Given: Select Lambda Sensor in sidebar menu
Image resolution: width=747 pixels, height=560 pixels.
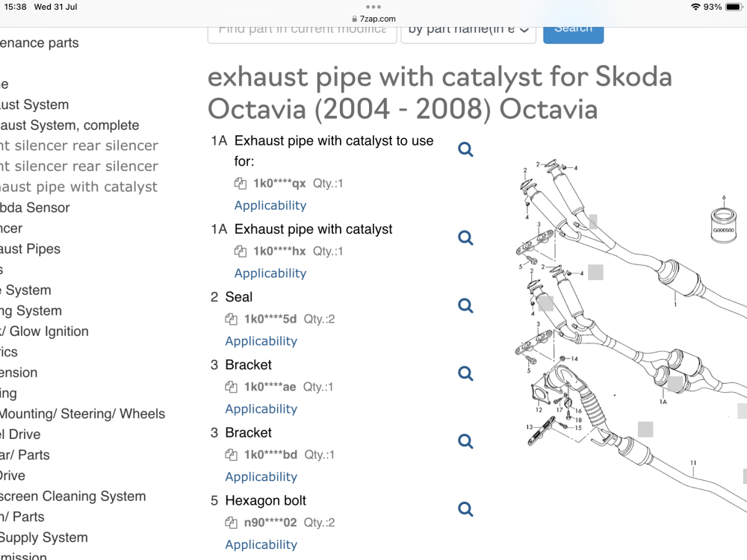Looking at the screenshot, I should coord(35,208).
